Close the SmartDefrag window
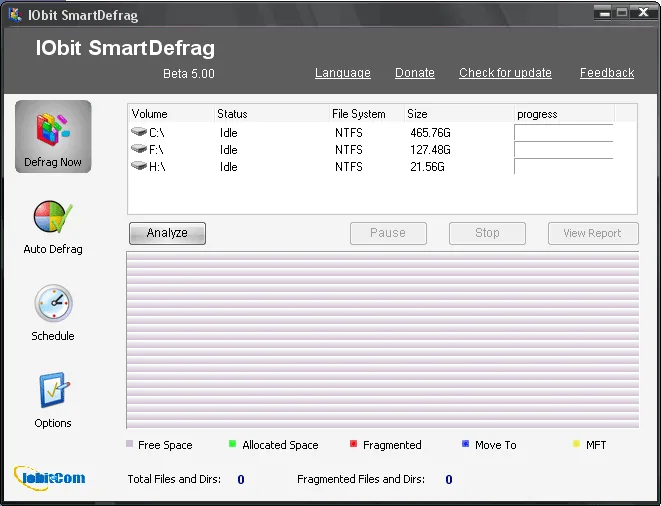Viewport: 661px width, 506px height. pyautogui.click(x=642, y=13)
